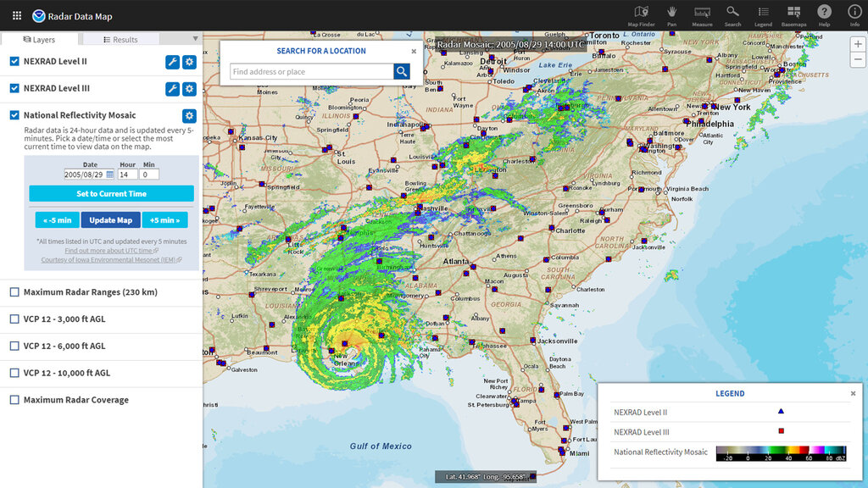
Task: Enable the Maximum Radar Ranges layer
Action: (14, 291)
